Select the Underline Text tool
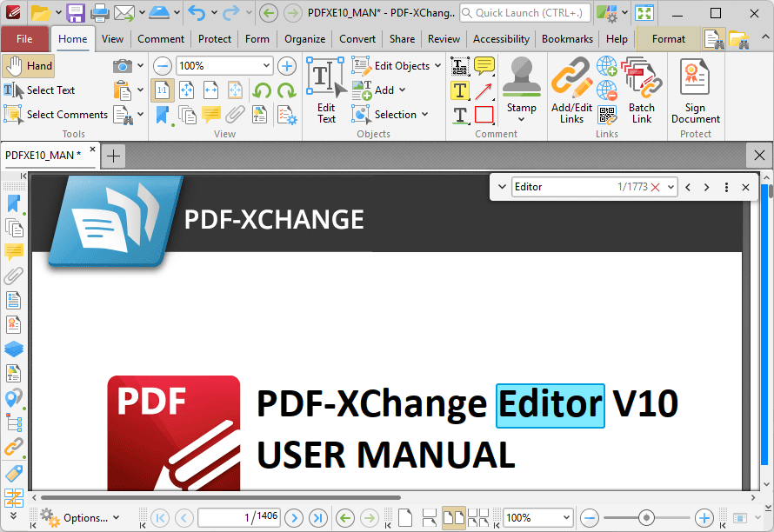Viewport: 774px width, 532px height. pos(460,115)
